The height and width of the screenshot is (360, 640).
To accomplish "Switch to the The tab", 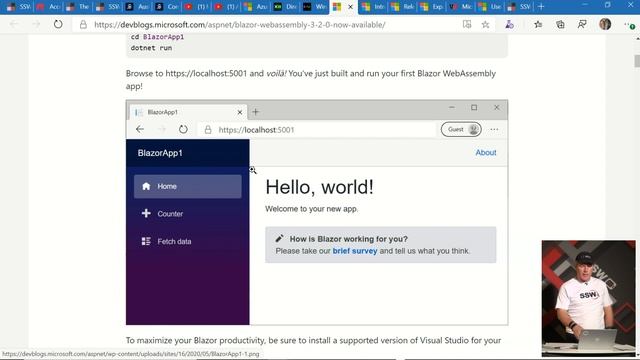I will pos(78,7).
